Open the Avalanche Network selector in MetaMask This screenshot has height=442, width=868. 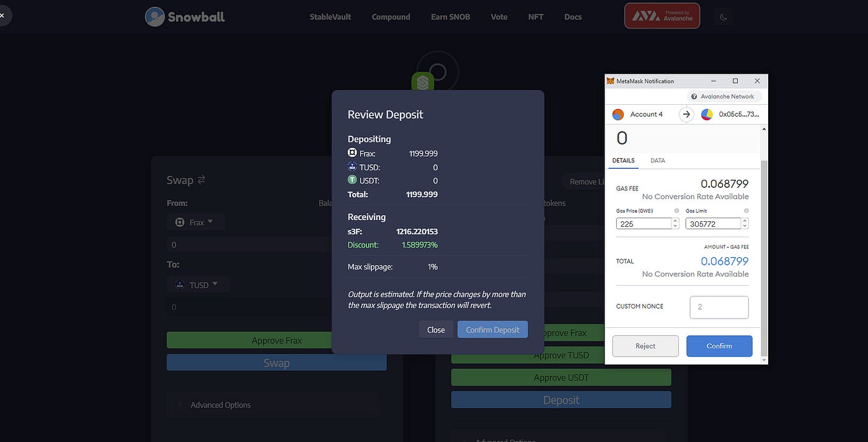tap(724, 97)
